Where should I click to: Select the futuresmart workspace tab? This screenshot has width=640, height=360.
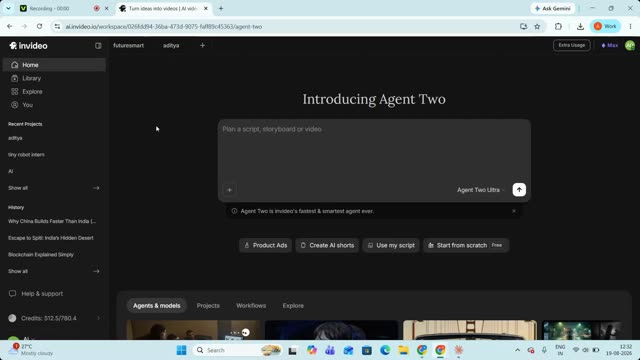(x=129, y=46)
